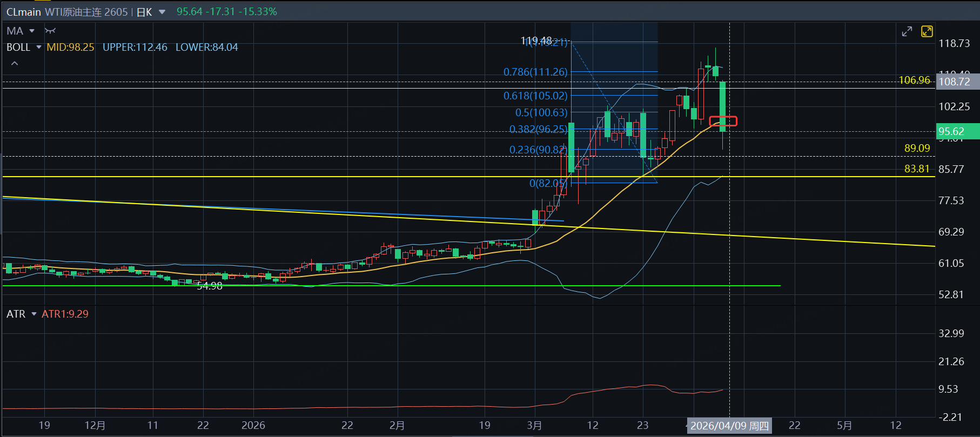Select the 106.96 horizontal line label
The height and width of the screenshot is (437, 980).
(x=914, y=80)
